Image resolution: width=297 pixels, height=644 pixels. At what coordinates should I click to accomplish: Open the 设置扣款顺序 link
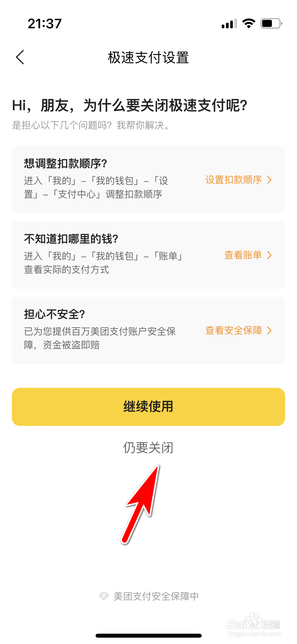pyautogui.click(x=233, y=180)
